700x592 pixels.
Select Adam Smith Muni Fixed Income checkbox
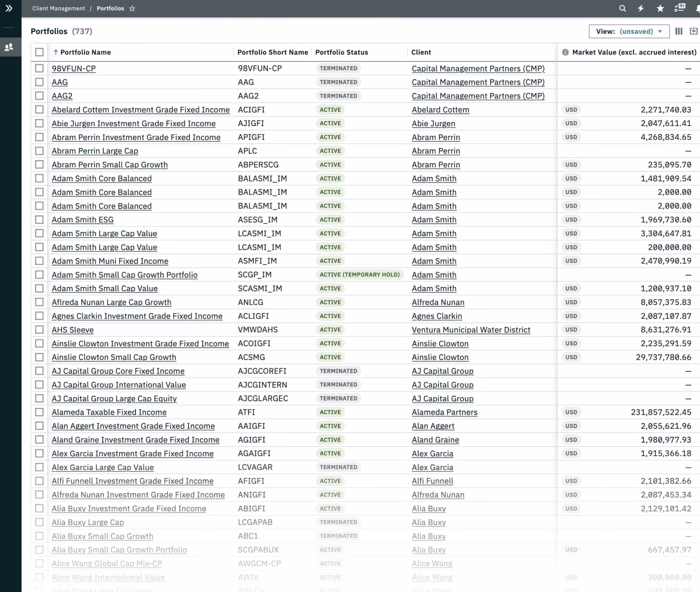pos(39,261)
